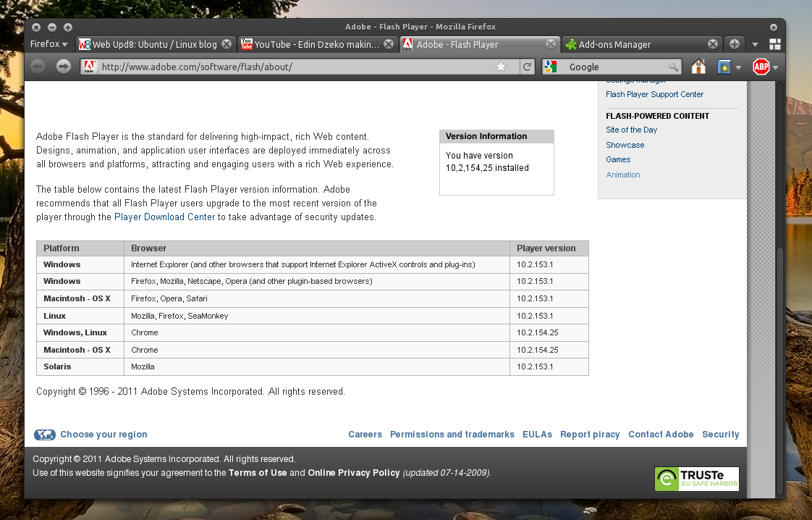Open the Report piracy link
This screenshot has width=812, height=520.
590,435
